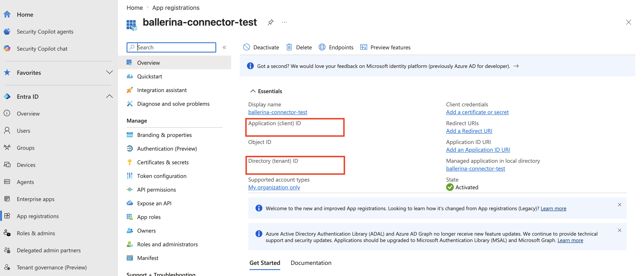644x276 pixels.
Task: Open Security Copilot chat icon
Action: (x=7, y=48)
